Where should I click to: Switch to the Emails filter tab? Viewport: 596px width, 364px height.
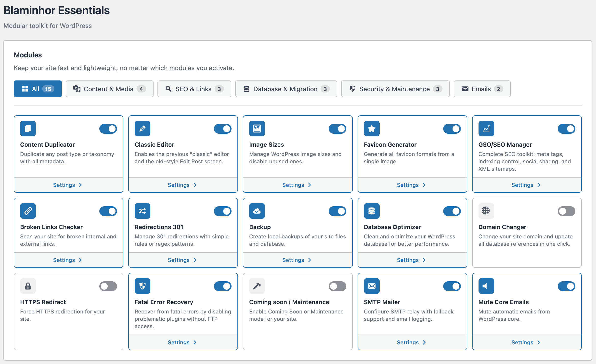click(481, 89)
